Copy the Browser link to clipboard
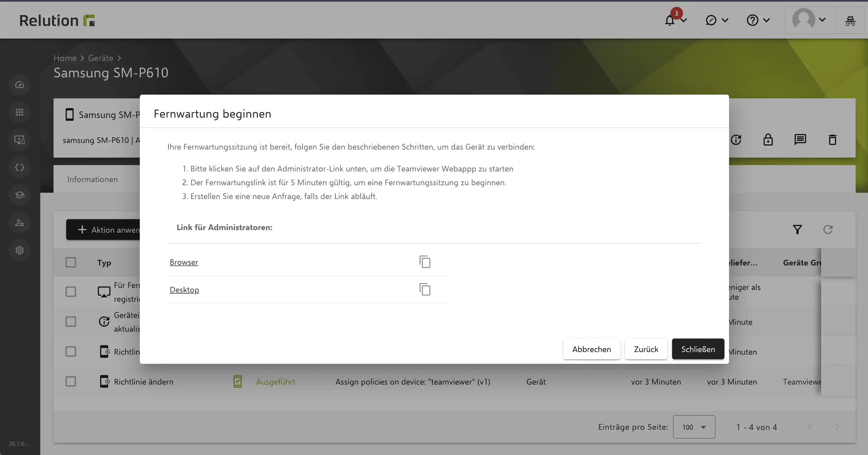This screenshot has height=455, width=868. click(x=425, y=262)
